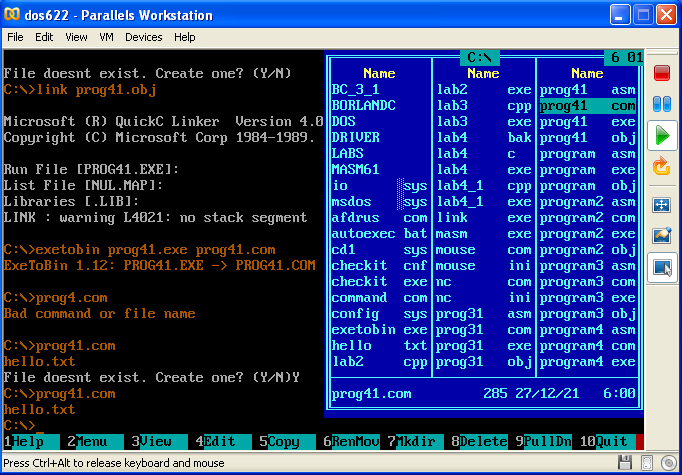Open the File menu
682x475 pixels.
[15, 37]
